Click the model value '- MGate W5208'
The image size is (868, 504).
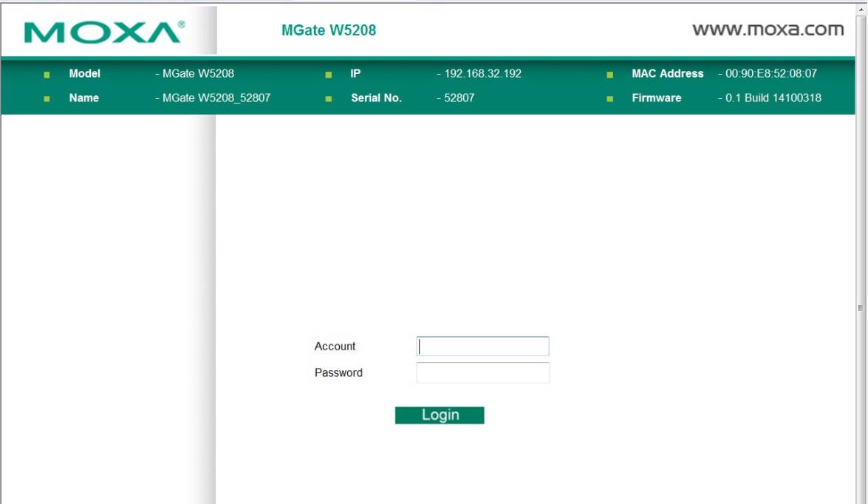pyautogui.click(x=195, y=74)
